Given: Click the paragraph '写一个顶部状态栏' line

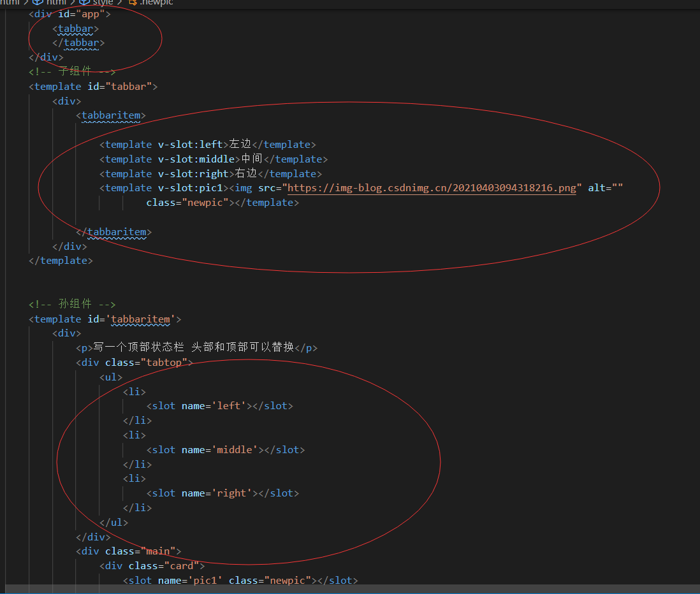Looking at the screenshot, I should (197, 347).
